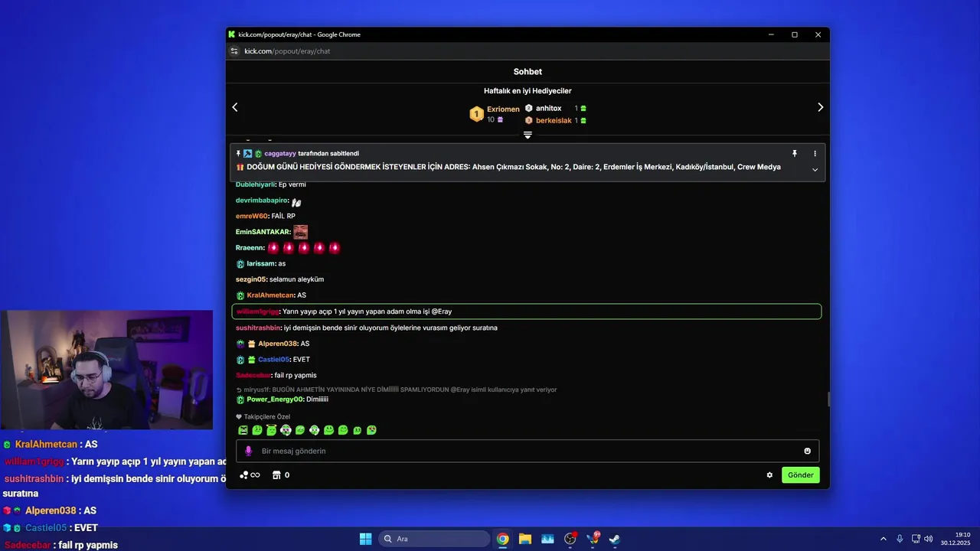
Task: Click the Sohbet chat header
Action: point(528,71)
